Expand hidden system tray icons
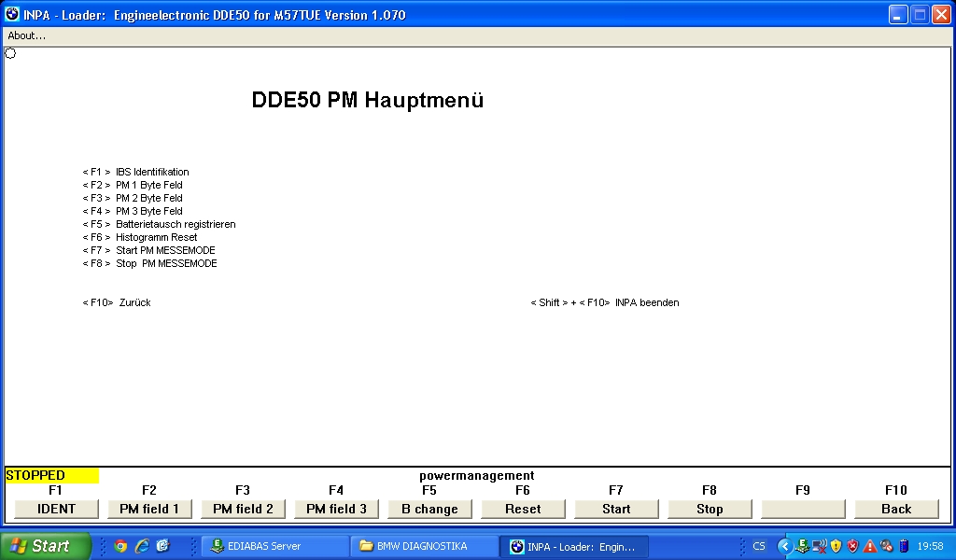 784,546
